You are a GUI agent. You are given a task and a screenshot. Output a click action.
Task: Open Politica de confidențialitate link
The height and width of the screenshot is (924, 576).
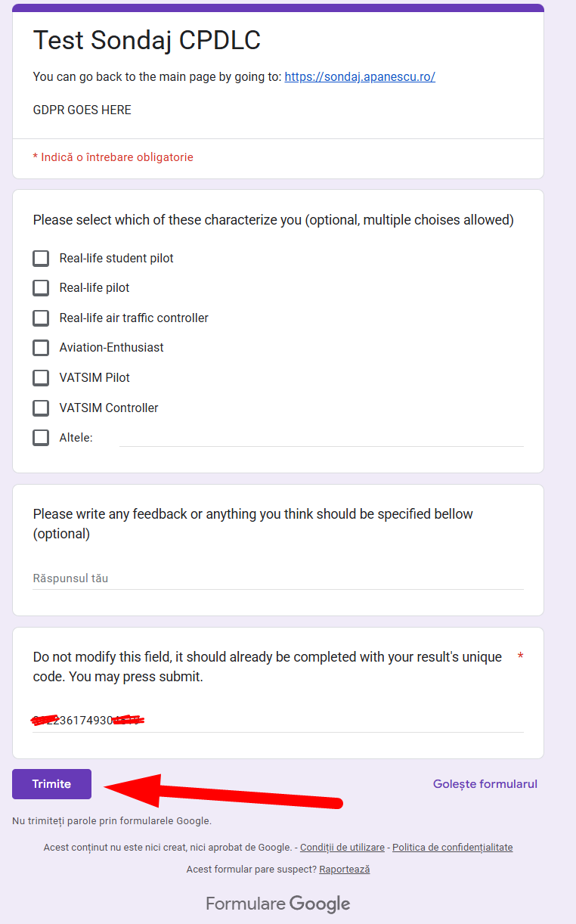(452, 848)
